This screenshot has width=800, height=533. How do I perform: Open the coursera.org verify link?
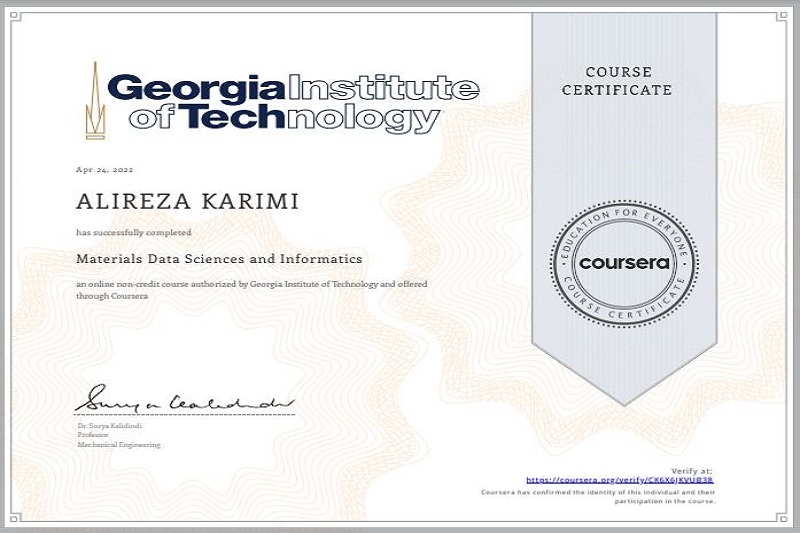click(x=619, y=480)
